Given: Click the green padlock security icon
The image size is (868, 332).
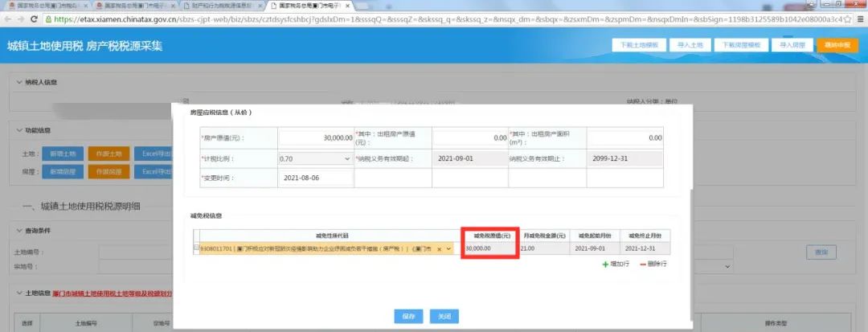Looking at the screenshot, I should tap(49, 18).
